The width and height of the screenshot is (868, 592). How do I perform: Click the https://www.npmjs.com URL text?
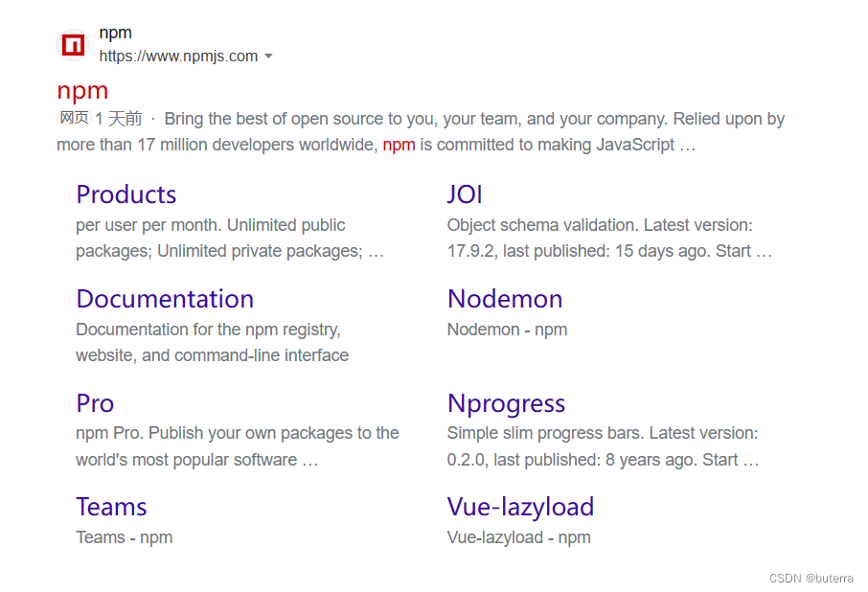coord(178,57)
